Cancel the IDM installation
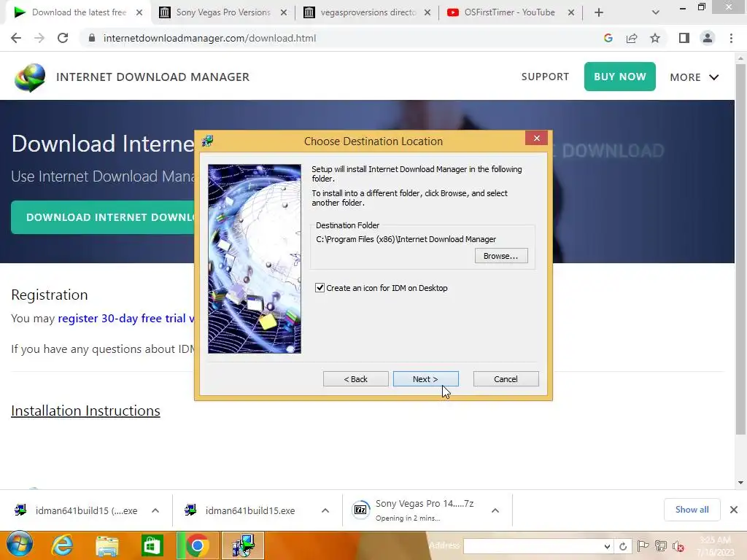Image resolution: width=747 pixels, height=560 pixels. coord(506,379)
